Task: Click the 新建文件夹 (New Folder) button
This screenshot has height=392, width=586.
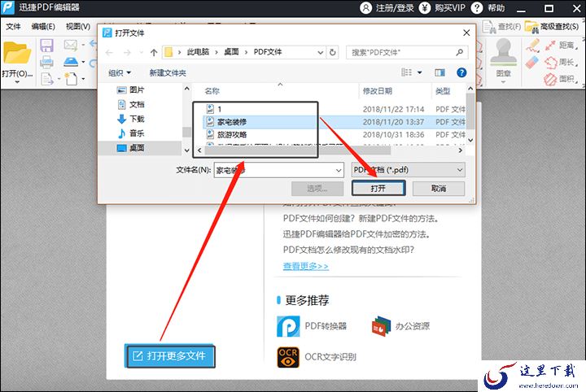Action: [168, 73]
